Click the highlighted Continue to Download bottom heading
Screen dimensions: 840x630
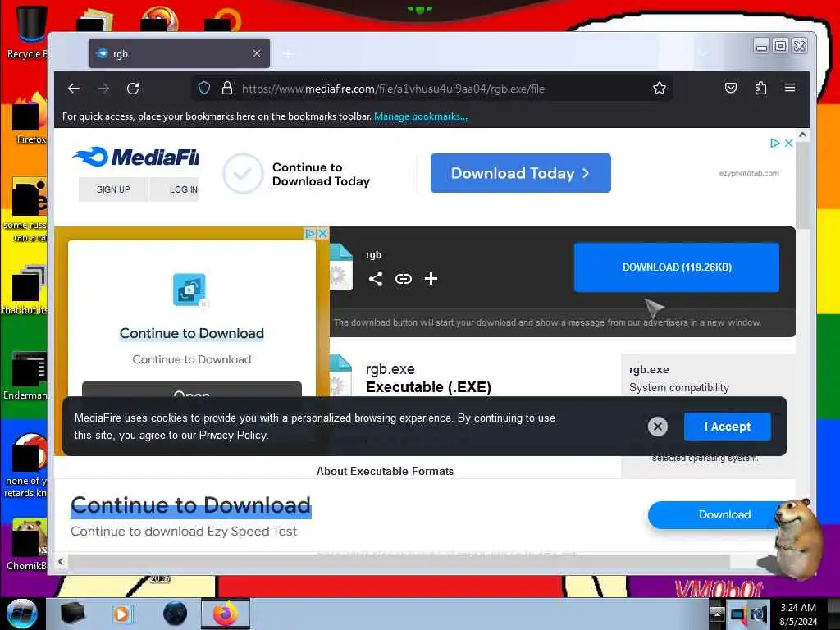click(190, 505)
